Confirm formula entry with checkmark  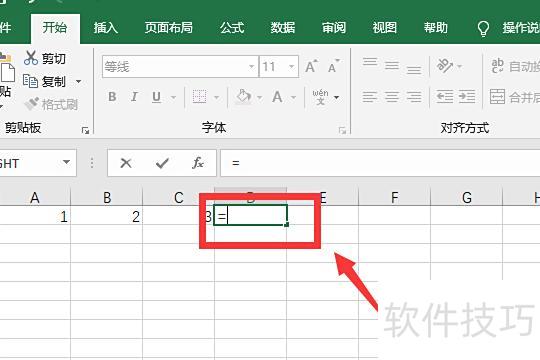click(162, 163)
